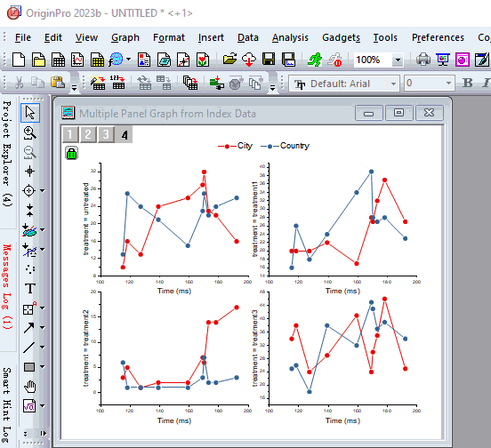
Task: Click the green running man icon
Action: [x=315, y=60]
